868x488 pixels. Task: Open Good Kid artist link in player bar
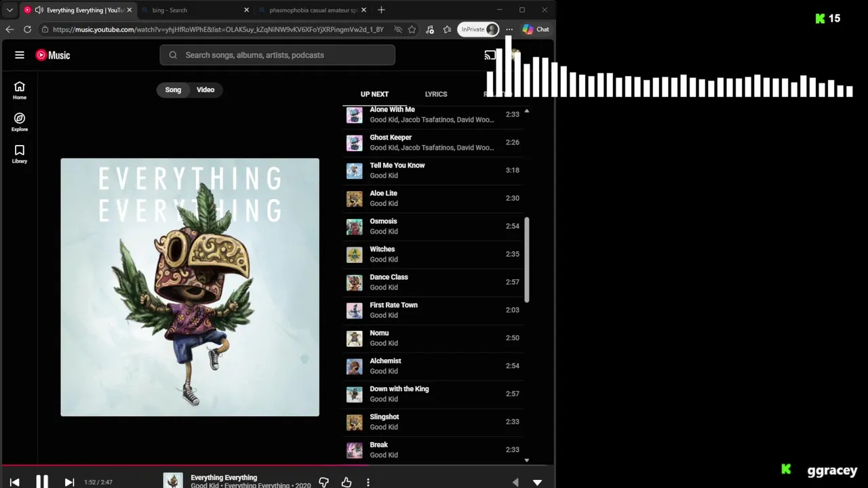[x=205, y=485]
